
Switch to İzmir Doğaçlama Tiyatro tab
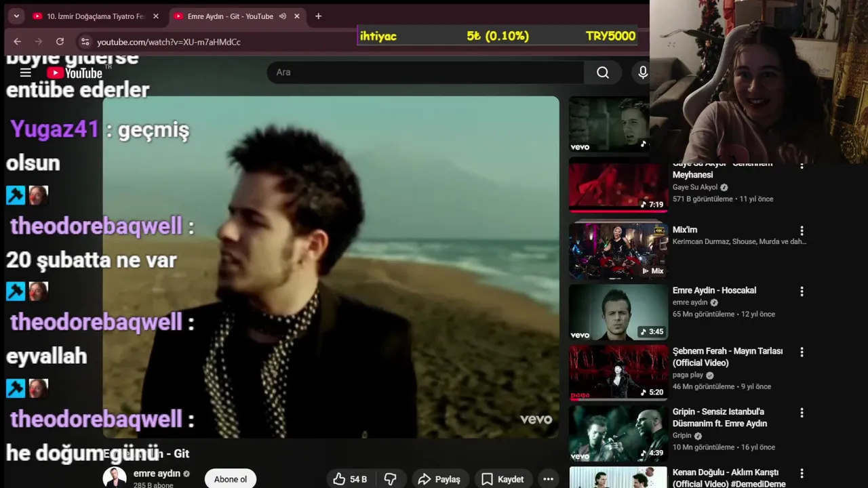[95, 16]
